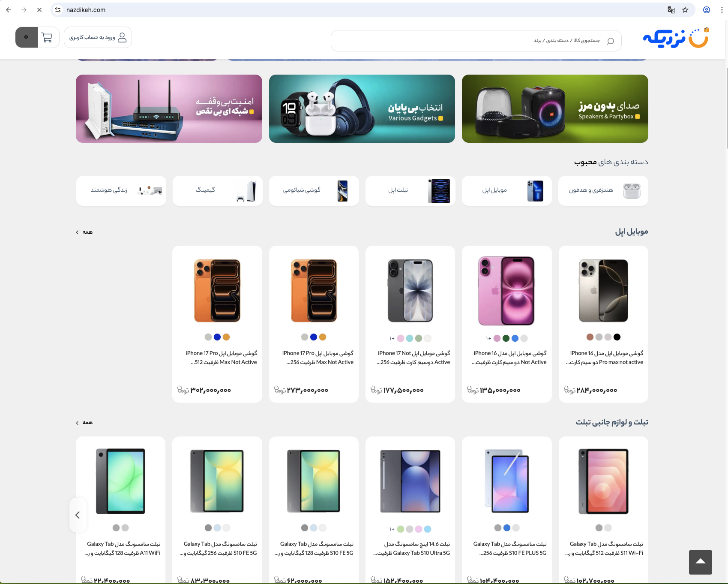Open the Chrome profile icon
The height and width of the screenshot is (584, 728).
tap(707, 10)
